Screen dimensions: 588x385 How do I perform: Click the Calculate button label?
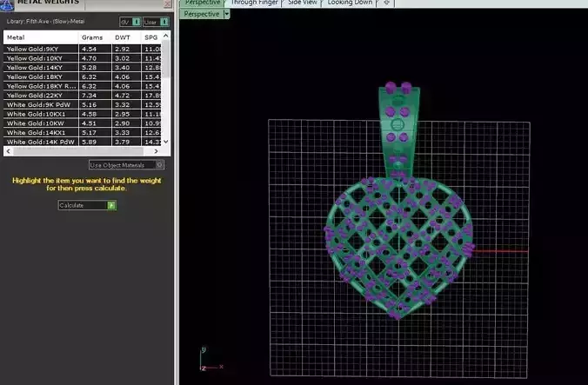point(71,205)
